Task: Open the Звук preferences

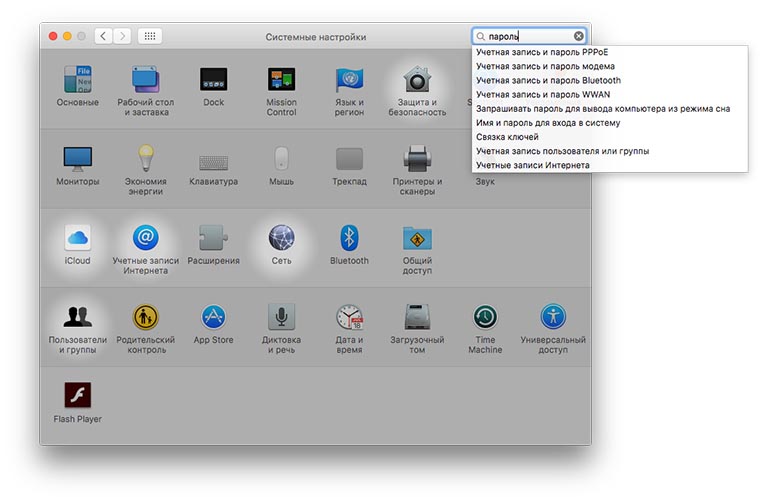Action: pos(485,181)
